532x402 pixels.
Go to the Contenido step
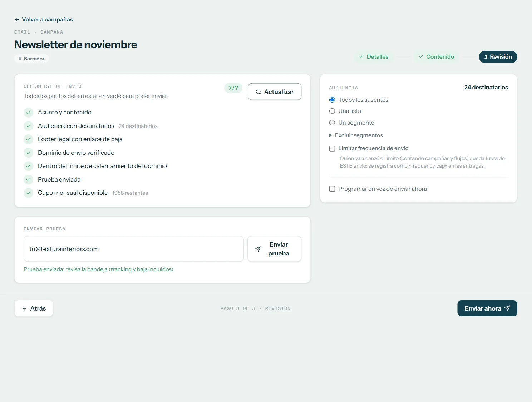(x=436, y=56)
